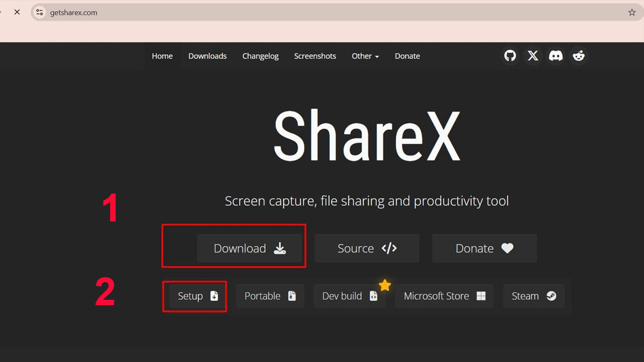Download the Setup installer

pos(197,296)
